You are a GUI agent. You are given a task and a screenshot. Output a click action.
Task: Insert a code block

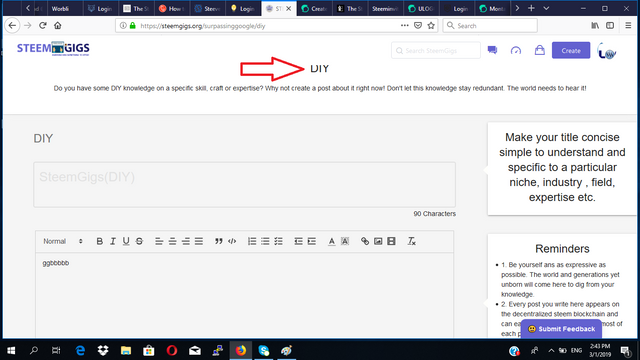click(232, 241)
